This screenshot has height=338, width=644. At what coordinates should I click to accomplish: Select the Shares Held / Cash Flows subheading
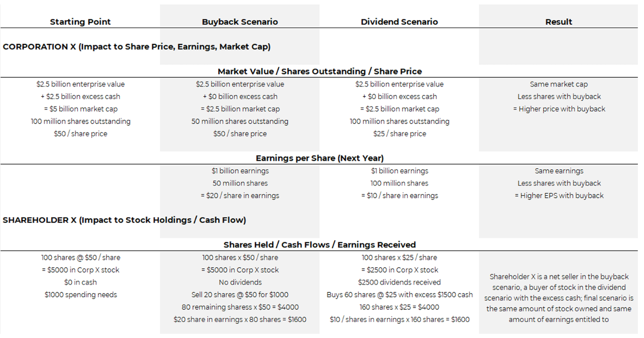[x=319, y=245]
